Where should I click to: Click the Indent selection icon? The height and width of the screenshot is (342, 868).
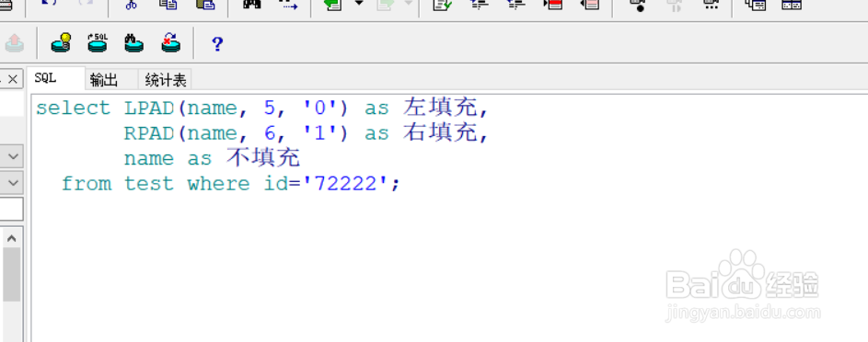(479, 4)
